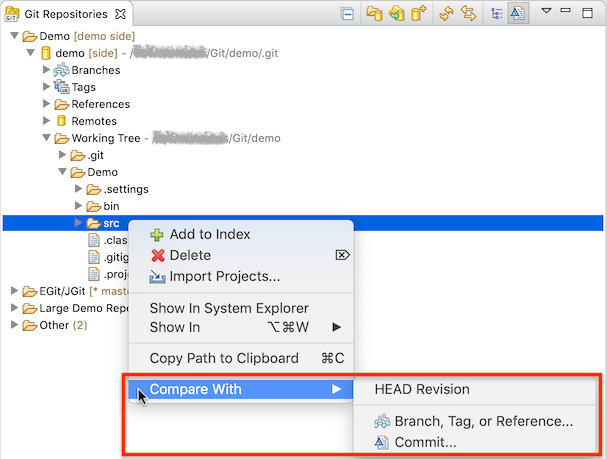Click Create new Git repository icon

[x=418, y=13]
